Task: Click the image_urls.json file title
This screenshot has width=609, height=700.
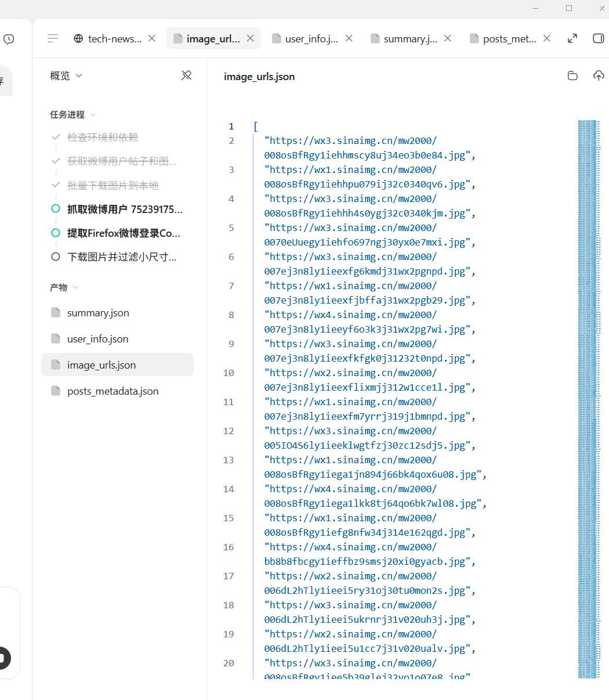Action: [x=259, y=77]
